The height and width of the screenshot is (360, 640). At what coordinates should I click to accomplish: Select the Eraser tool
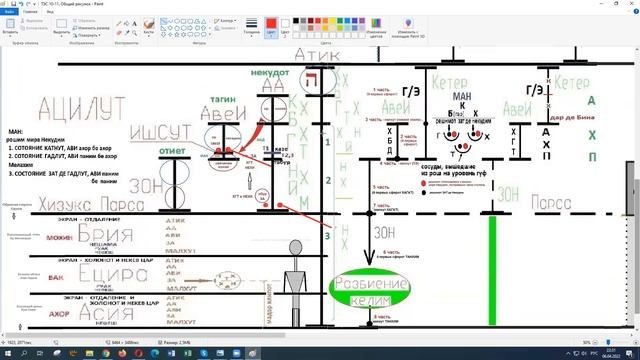click(x=119, y=33)
